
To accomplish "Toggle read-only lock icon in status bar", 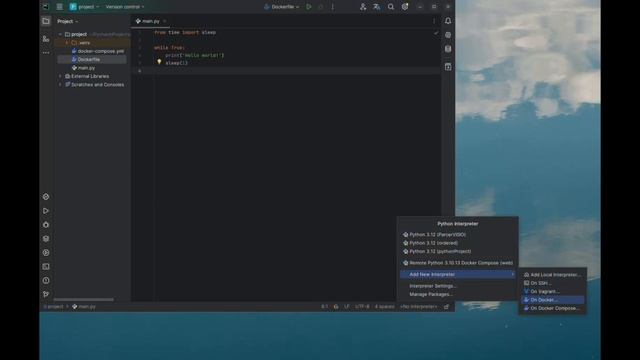I will click(446, 307).
